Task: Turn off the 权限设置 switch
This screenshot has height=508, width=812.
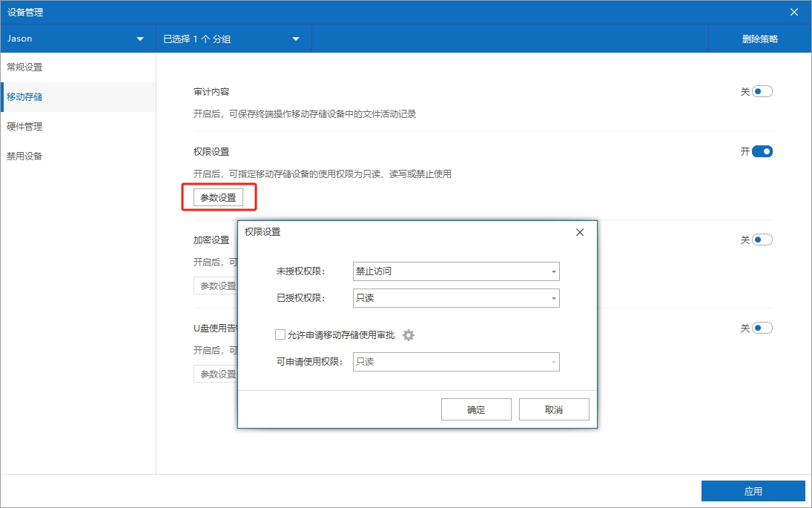Action: tap(762, 151)
